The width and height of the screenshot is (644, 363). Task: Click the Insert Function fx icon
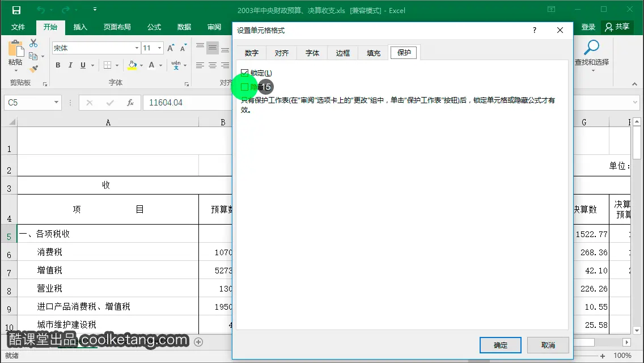(x=130, y=102)
